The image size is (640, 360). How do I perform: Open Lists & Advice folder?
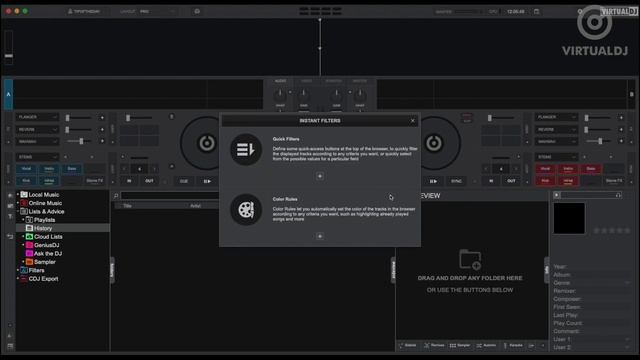46,211
